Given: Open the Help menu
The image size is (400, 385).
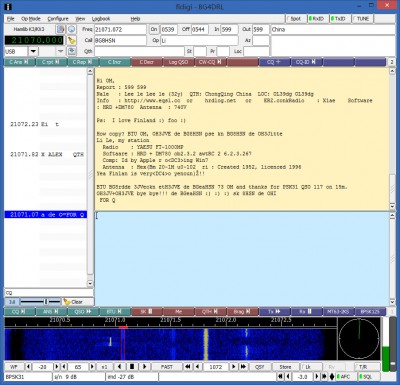Looking at the screenshot, I should [x=135, y=19].
